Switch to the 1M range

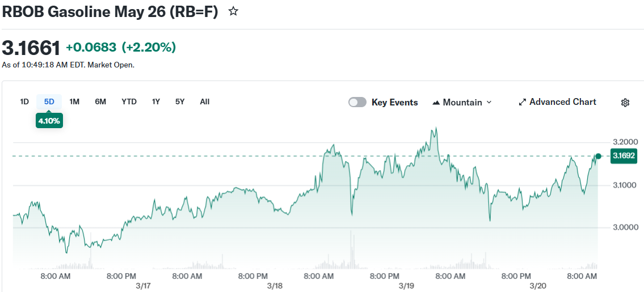(x=74, y=102)
